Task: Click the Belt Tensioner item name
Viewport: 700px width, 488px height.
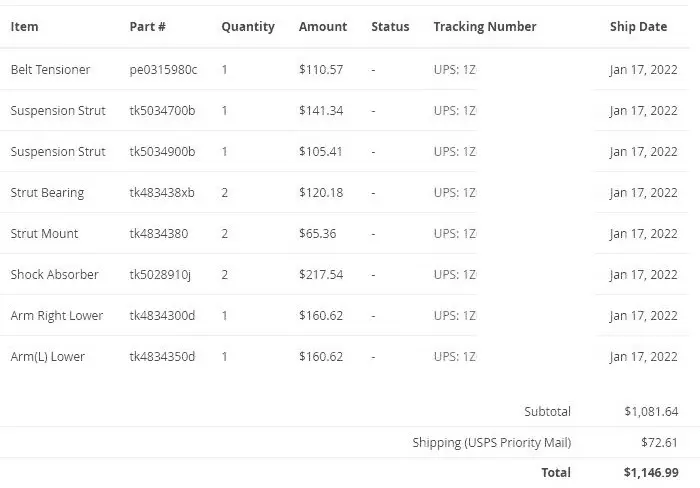Action: tap(50, 70)
